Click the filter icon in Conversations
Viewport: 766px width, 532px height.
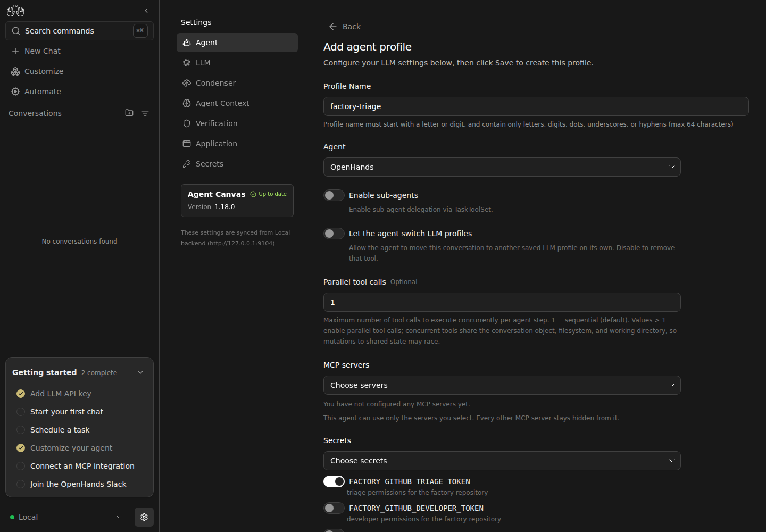145,113
